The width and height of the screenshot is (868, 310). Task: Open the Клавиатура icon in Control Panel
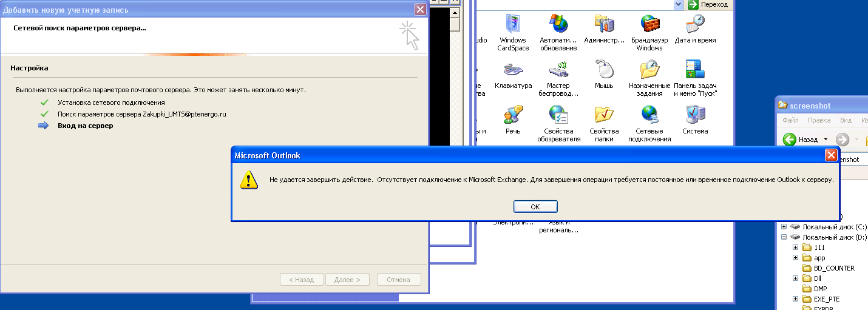pos(513,74)
